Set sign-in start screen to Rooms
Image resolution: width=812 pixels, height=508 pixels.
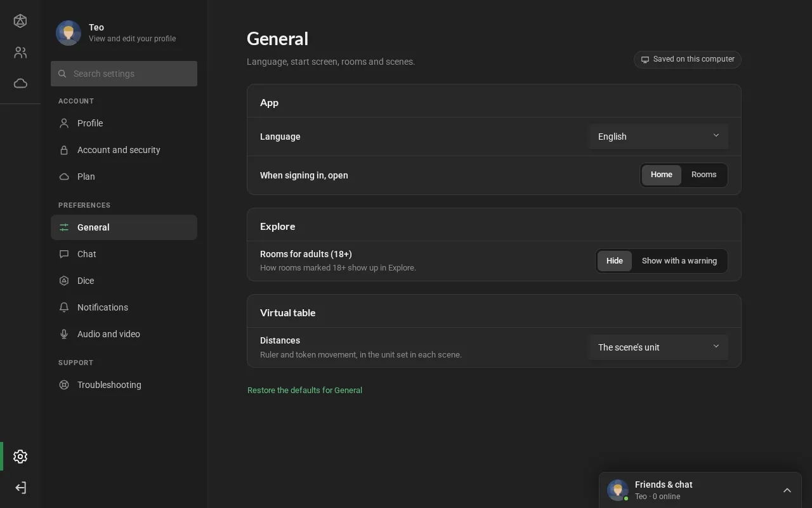click(x=704, y=175)
